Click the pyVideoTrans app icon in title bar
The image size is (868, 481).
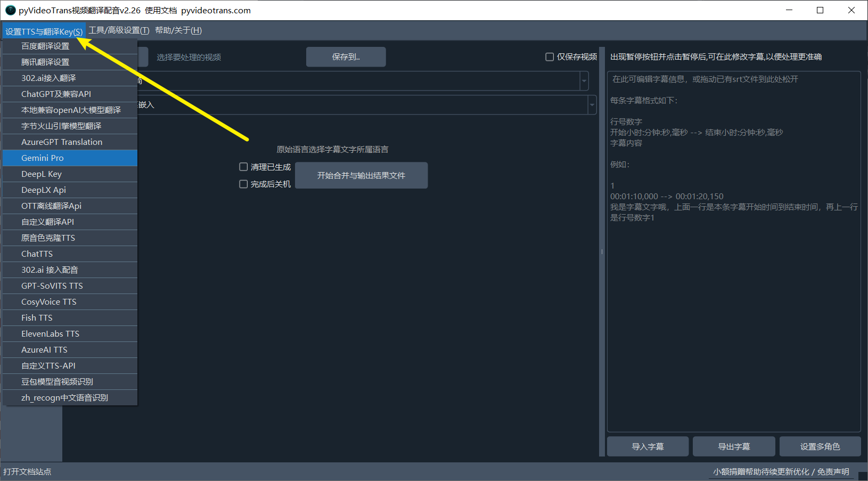pyautogui.click(x=10, y=10)
